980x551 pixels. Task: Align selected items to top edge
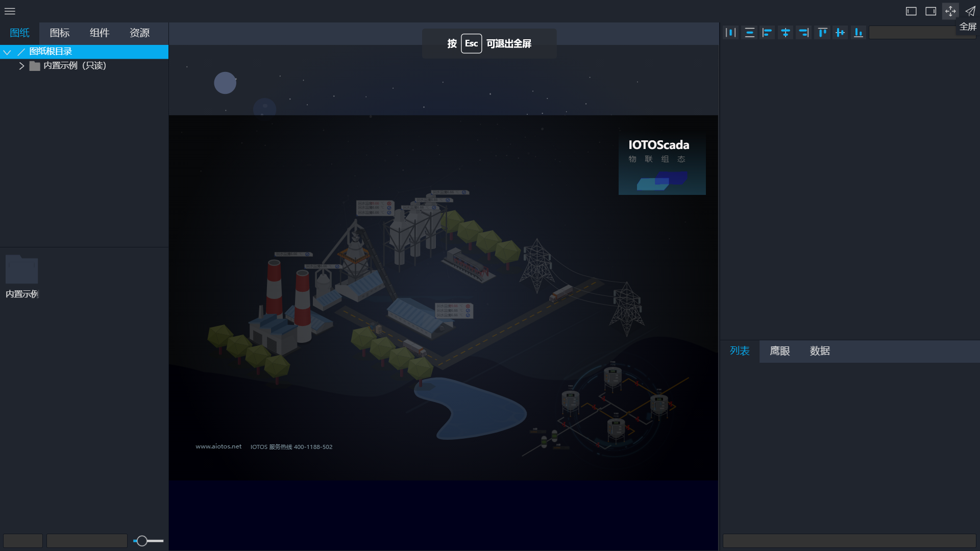[822, 33]
